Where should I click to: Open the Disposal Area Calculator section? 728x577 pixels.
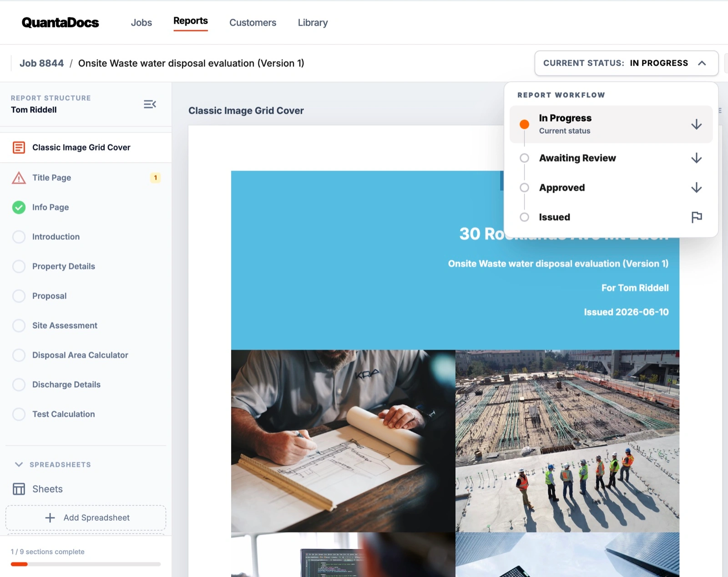(x=86, y=355)
